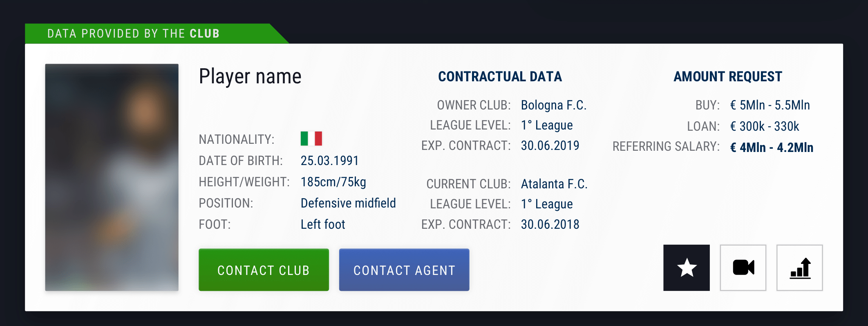Select the Data Provided by the Club tab
This screenshot has height=326, width=868.
pyautogui.click(x=133, y=33)
